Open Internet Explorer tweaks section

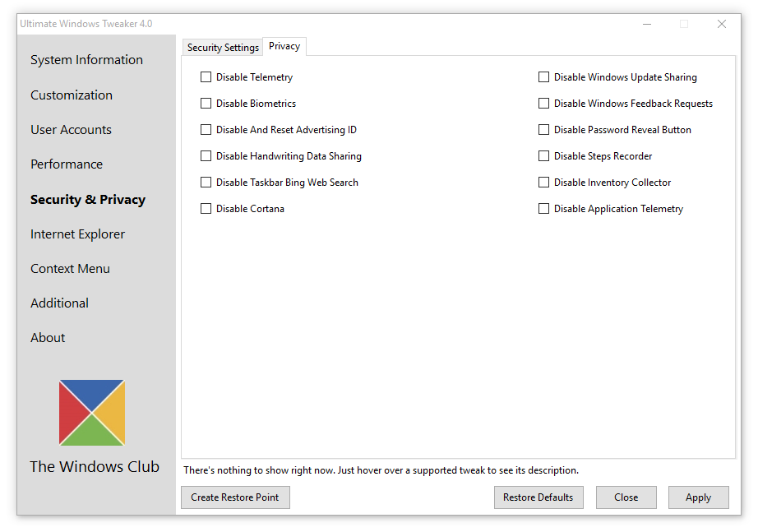[78, 234]
